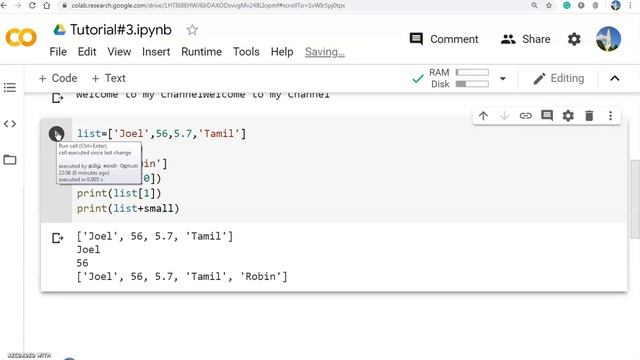Star the Tutorial#3.ipynb notebook
640x360 pixels.
192,30
